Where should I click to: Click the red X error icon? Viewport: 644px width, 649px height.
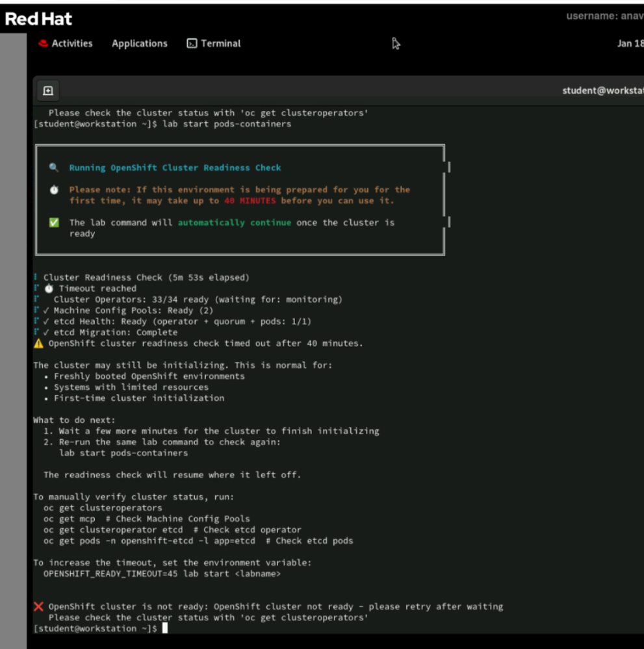[38, 606]
